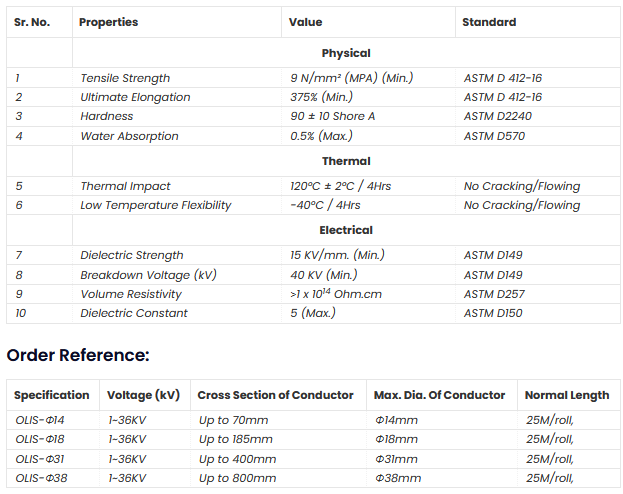Click the Physical section header

[x=346, y=53]
